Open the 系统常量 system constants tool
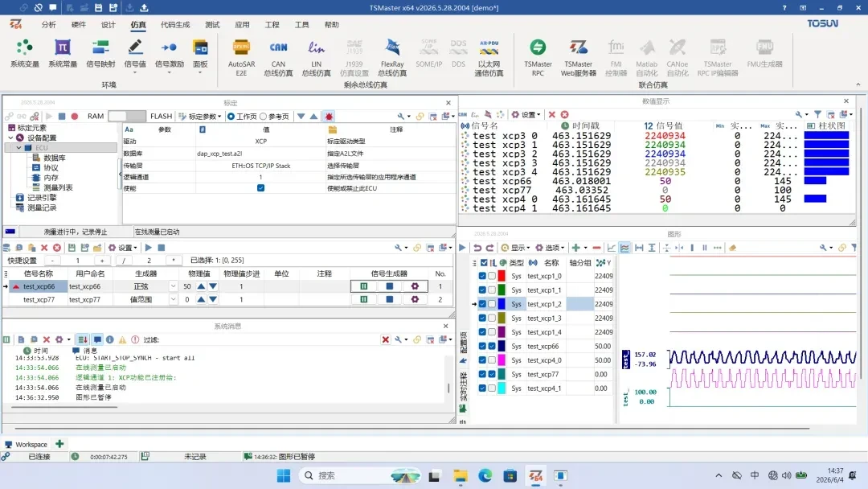 (62, 54)
